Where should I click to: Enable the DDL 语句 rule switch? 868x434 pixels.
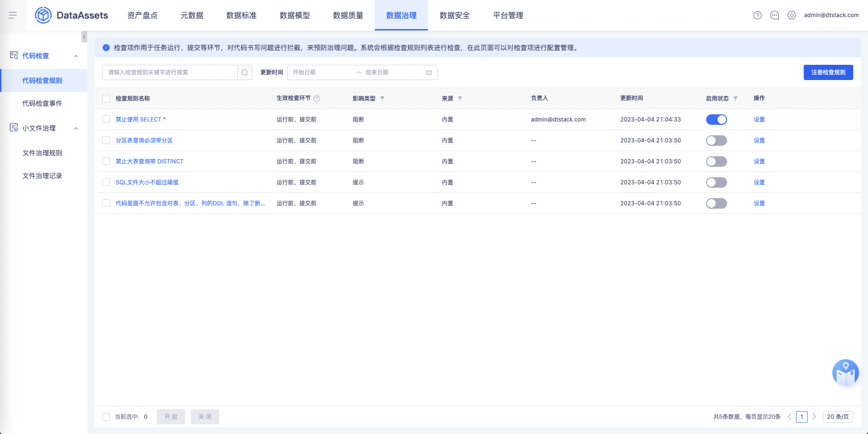pyautogui.click(x=716, y=203)
